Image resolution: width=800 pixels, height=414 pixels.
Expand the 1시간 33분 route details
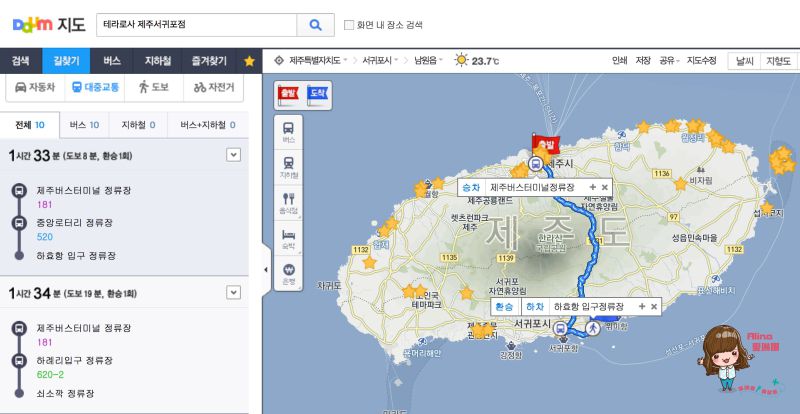[233, 155]
